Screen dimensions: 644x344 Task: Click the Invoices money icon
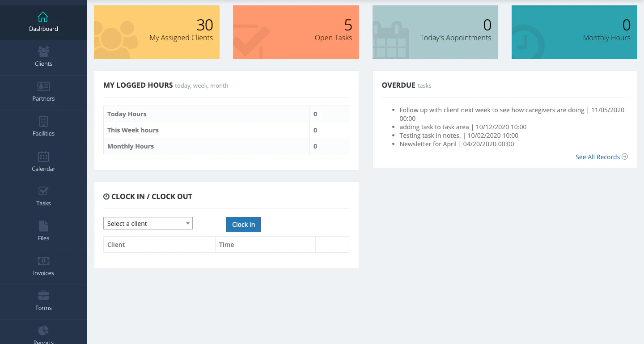(x=43, y=260)
